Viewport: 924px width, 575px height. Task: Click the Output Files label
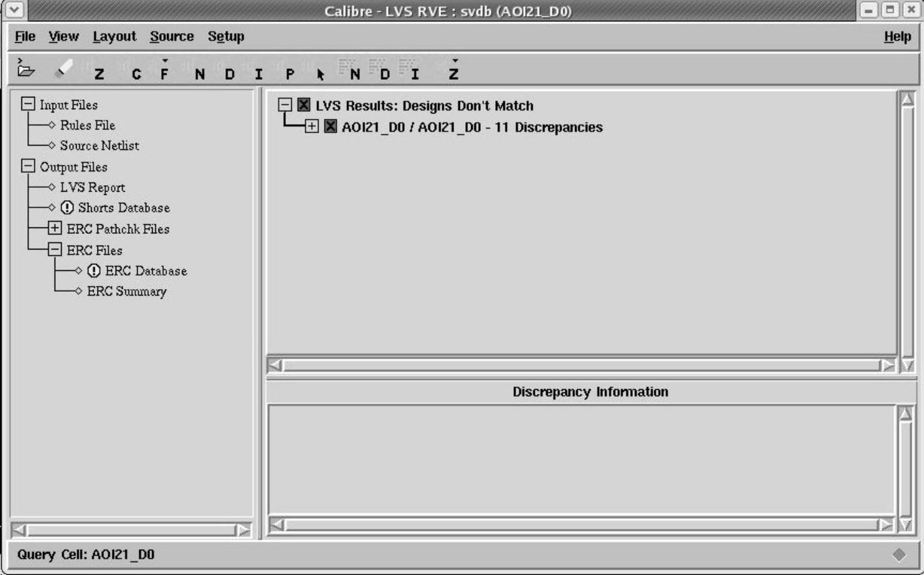[73, 167]
